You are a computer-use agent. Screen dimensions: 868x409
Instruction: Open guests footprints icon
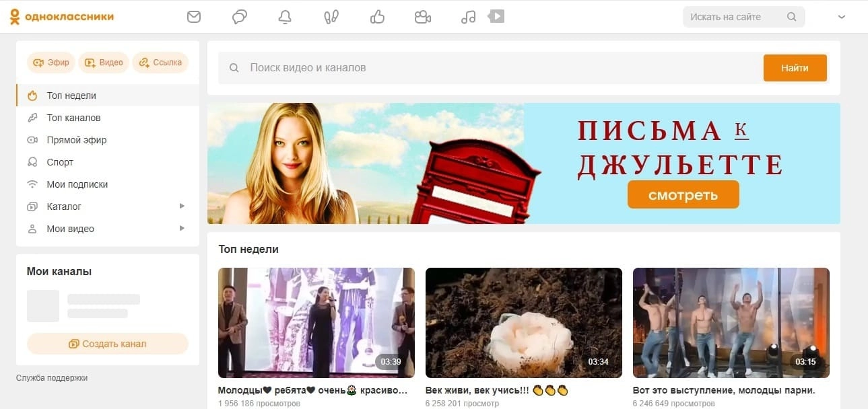pyautogui.click(x=331, y=17)
